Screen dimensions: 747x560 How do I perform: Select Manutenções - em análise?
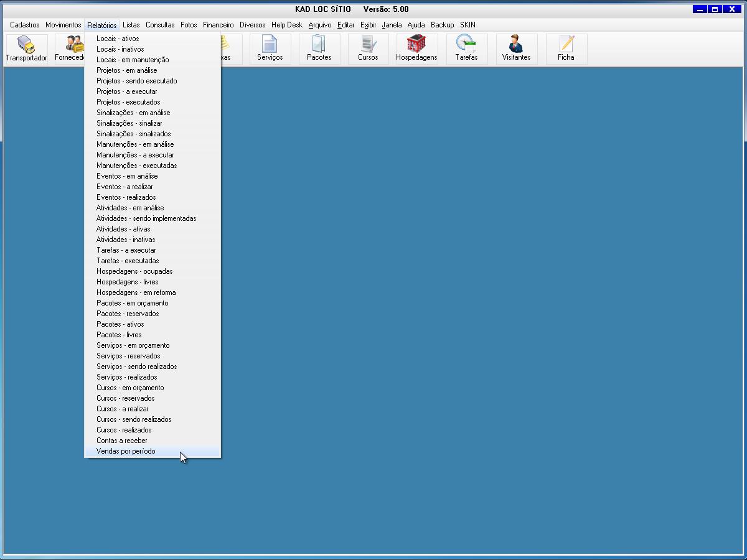click(153, 144)
